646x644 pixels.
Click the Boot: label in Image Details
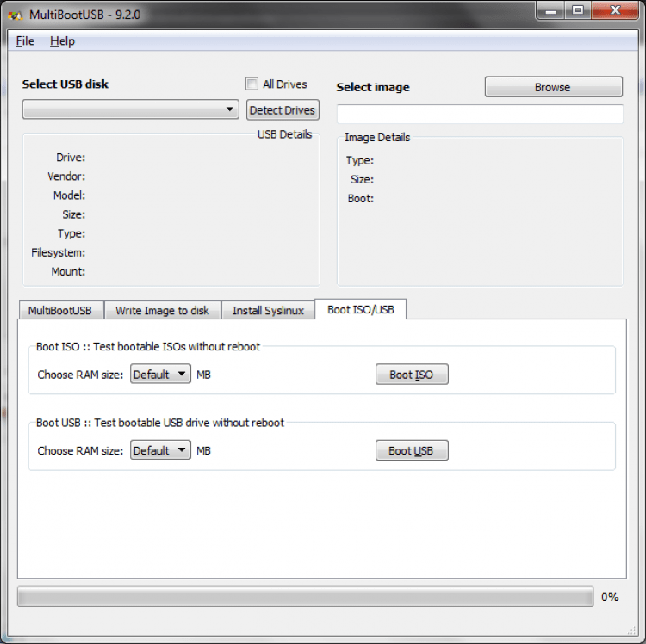pyautogui.click(x=361, y=199)
